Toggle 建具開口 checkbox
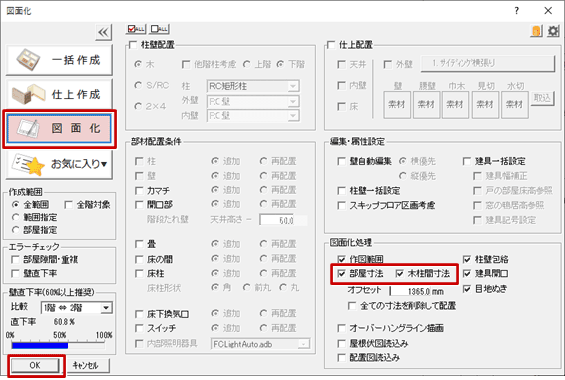This screenshot has height=380, width=565. coord(467,273)
